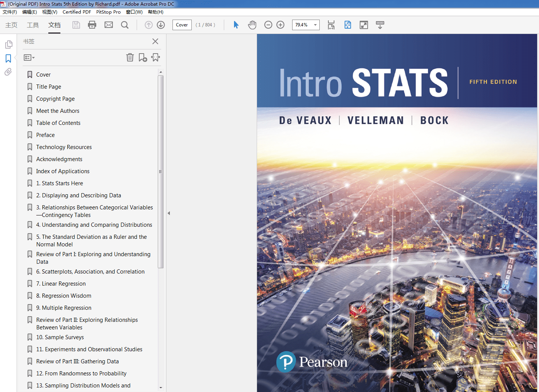539x392 pixels.
Task: Email the PDF as attachment
Action: (109, 25)
